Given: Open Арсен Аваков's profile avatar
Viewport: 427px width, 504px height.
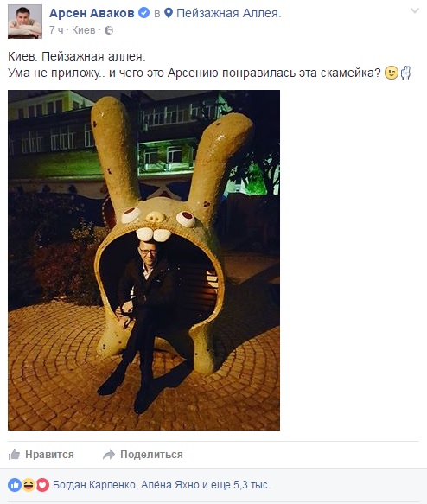Looking at the screenshot, I should click(x=25, y=22).
